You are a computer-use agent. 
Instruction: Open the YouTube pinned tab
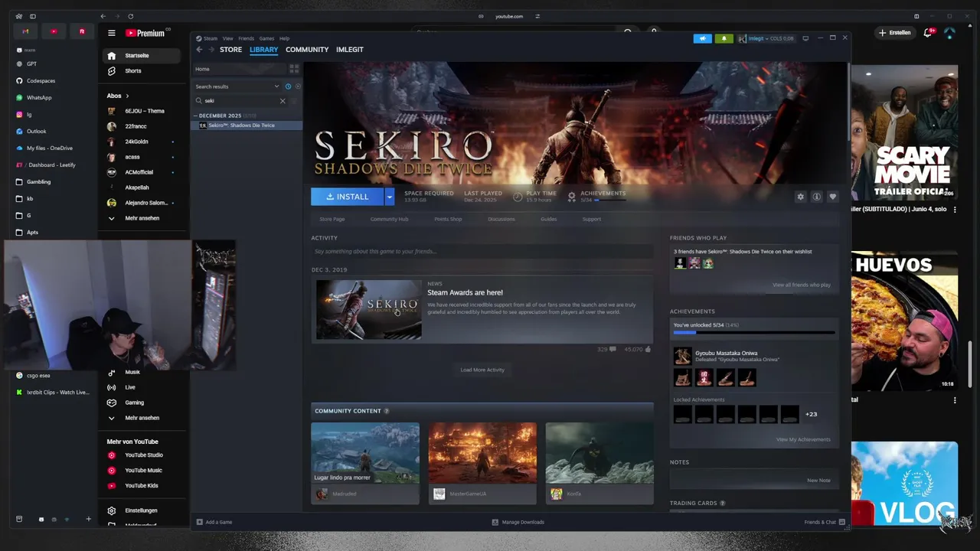54,31
